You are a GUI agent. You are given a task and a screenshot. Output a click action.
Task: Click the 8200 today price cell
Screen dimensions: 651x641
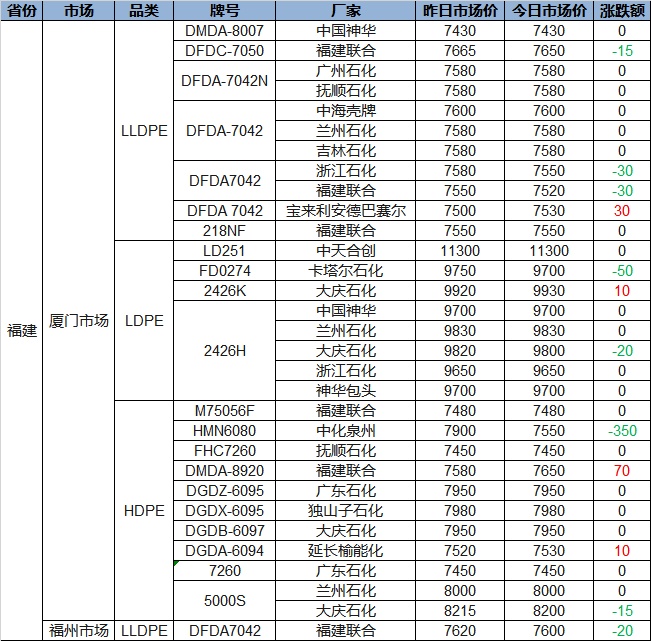pyautogui.click(x=549, y=611)
